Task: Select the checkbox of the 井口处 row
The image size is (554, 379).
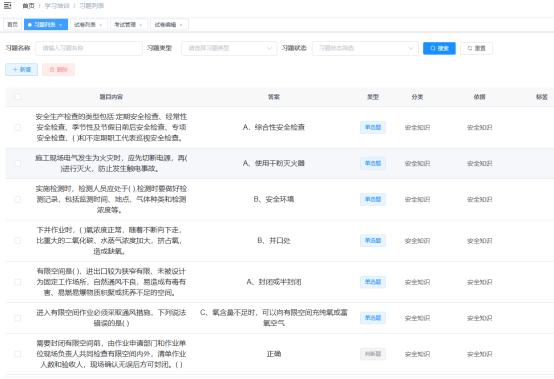Action: click(18, 241)
